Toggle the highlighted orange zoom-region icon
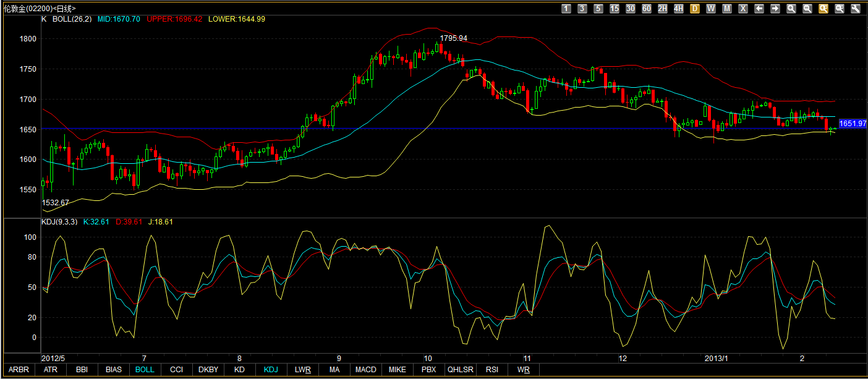Image resolution: width=868 pixels, height=379 pixels. (823, 9)
